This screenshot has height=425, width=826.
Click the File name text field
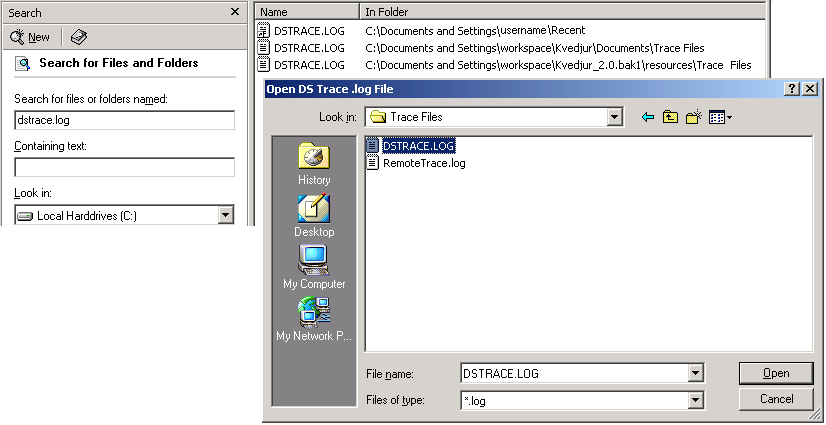574,374
